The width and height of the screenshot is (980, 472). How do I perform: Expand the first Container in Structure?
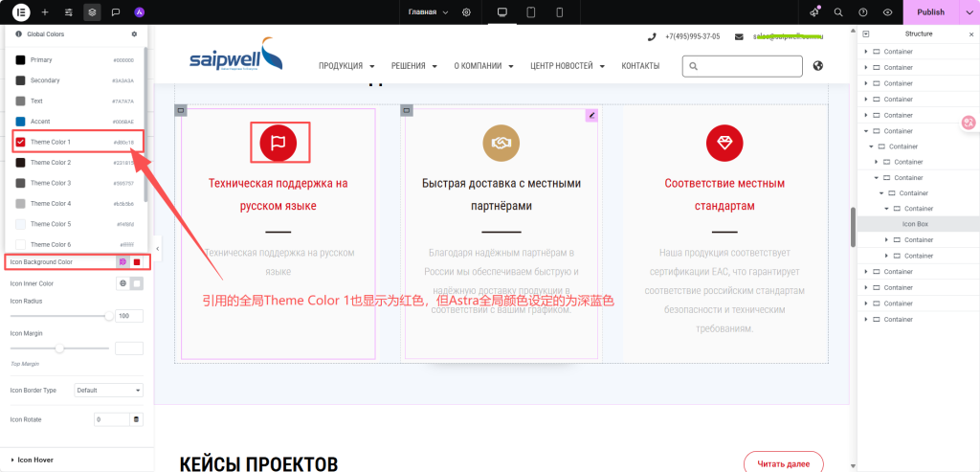click(x=866, y=52)
